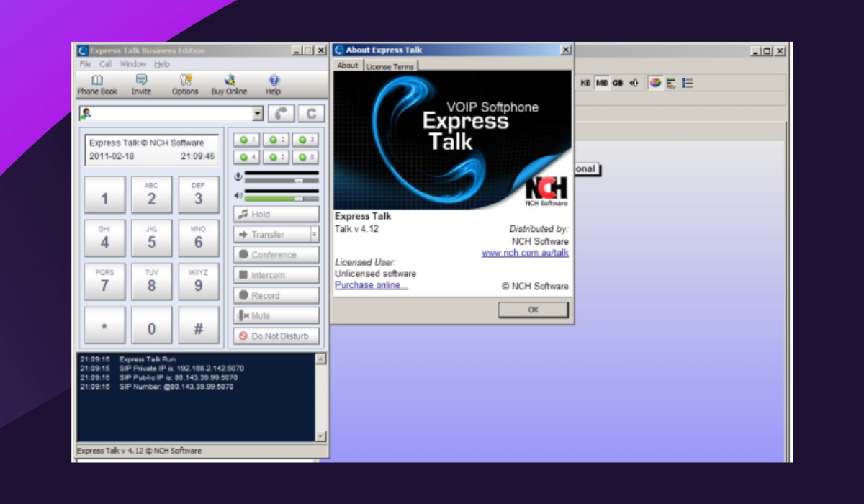Open the Window menu
864x504 pixels.
[x=132, y=64]
